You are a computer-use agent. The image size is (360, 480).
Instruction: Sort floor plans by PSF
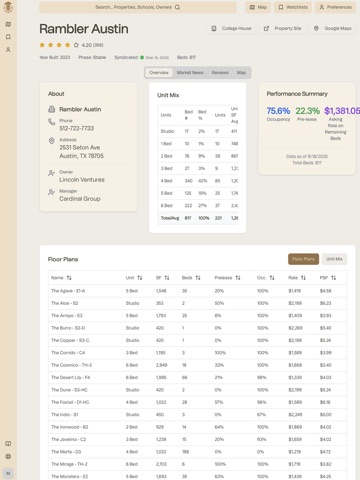tap(328, 278)
